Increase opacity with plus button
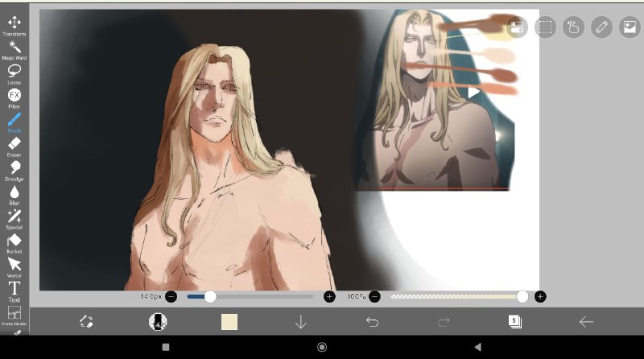The width and height of the screenshot is (644, 359). pos(540,296)
